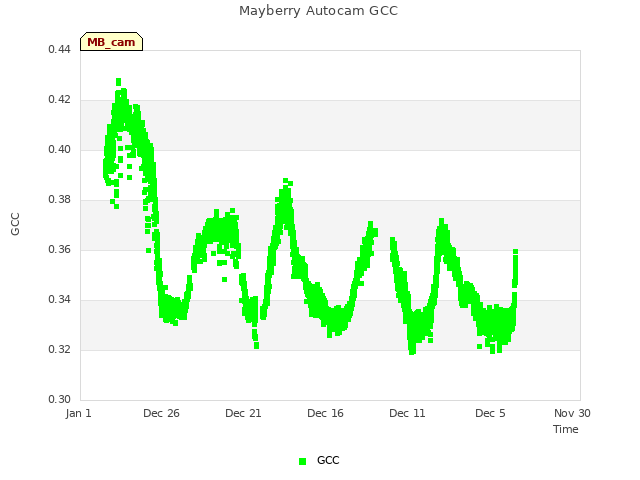Click the 0.36 y-axis value
This screenshot has width=640, height=480.
60,249
